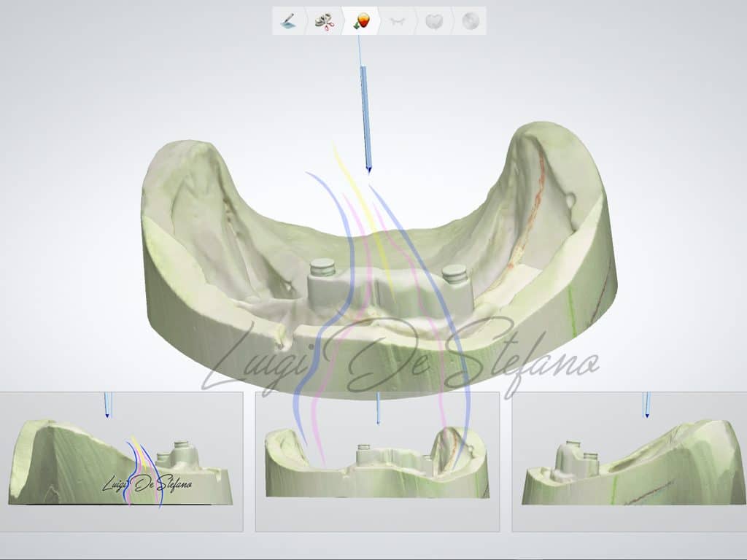Click the insertion arrow in left preview panel
The width and height of the screenshot is (747, 560).
click(107, 405)
